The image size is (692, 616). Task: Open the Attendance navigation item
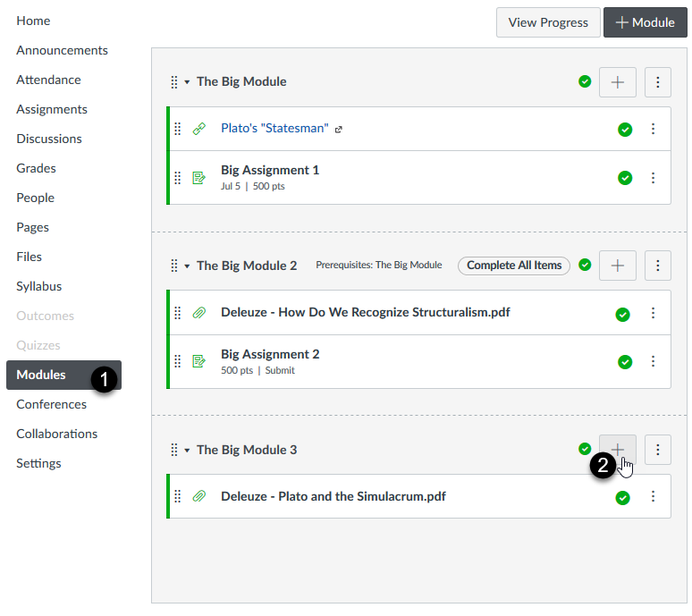(48, 80)
